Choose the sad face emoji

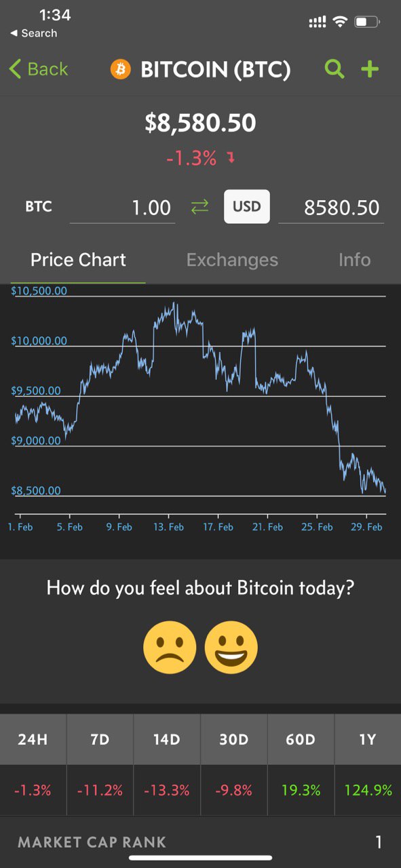[x=170, y=648]
